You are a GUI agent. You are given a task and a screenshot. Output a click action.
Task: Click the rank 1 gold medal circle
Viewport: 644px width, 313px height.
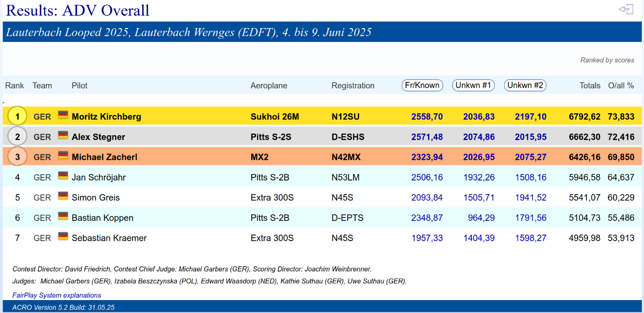[x=17, y=117]
